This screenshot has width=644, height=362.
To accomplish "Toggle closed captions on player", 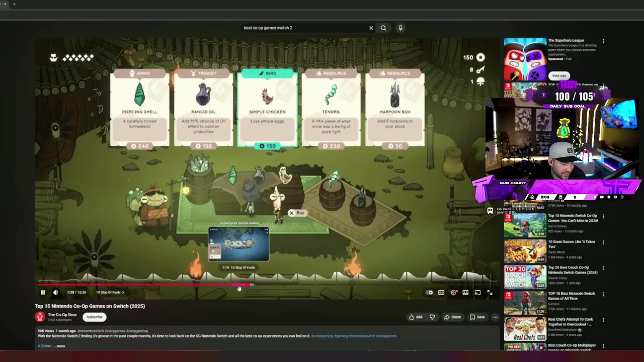I will tap(441, 292).
